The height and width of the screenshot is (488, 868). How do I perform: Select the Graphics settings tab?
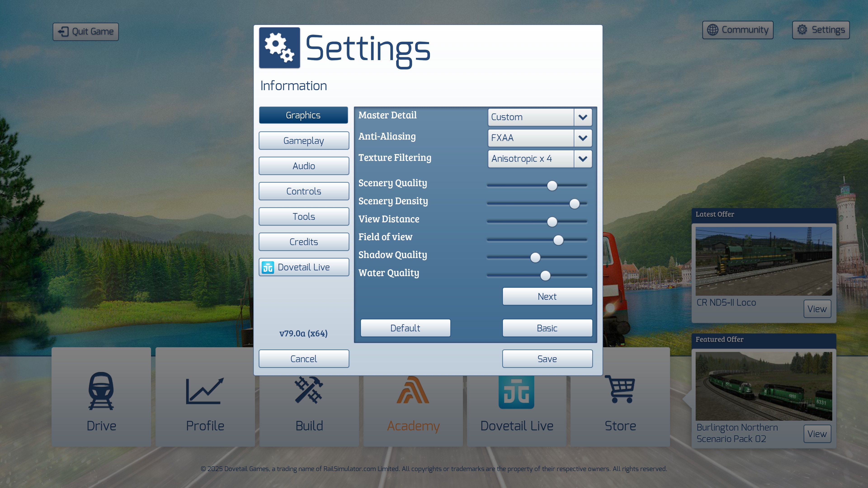pos(304,115)
